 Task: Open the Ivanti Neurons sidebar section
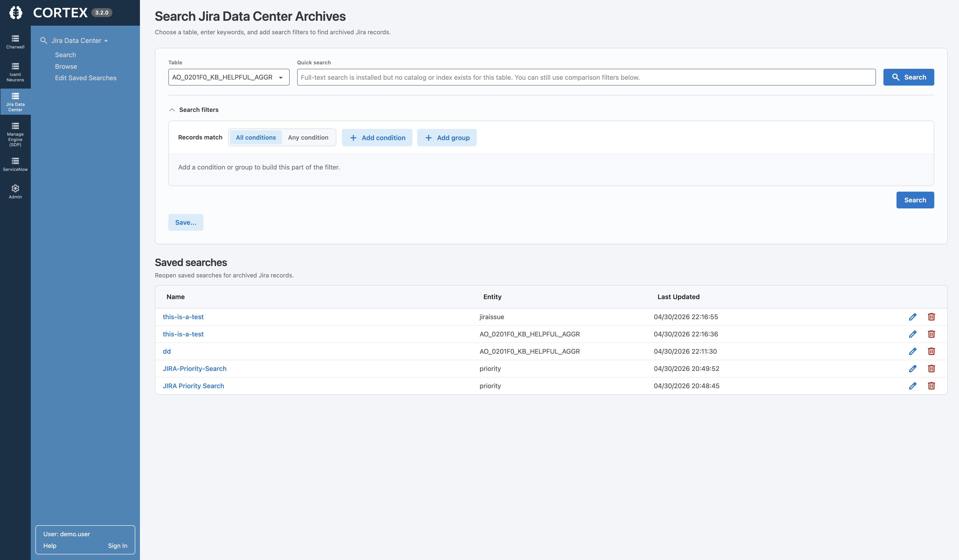pyautogui.click(x=15, y=72)
